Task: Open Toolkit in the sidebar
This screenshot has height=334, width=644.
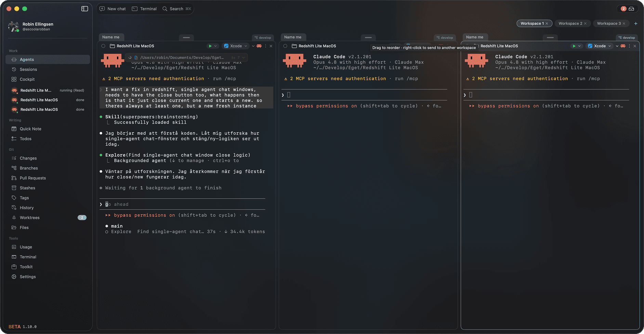Action: (48, 267)
